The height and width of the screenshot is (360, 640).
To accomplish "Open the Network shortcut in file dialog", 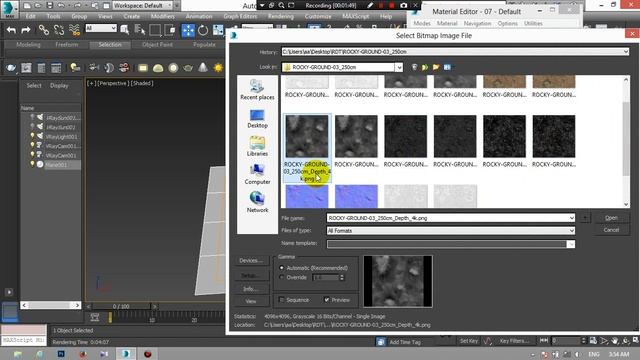I will [257, 202].
